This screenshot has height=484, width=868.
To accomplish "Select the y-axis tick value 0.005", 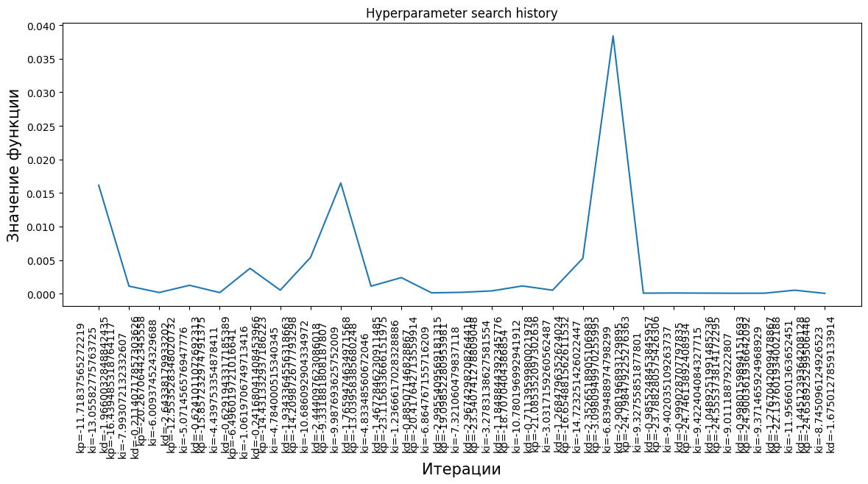I will tap(41, 260).
